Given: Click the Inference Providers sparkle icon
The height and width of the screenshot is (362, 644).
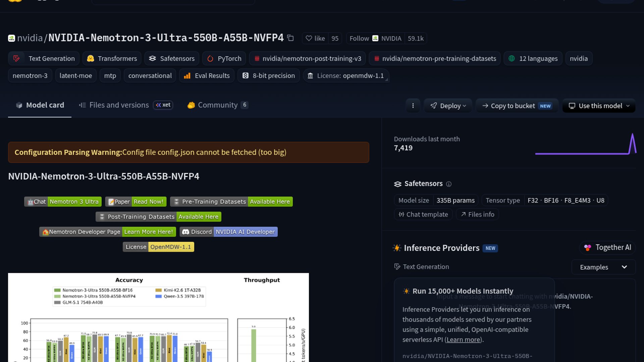Looking at the screenshot, I should [397, 248].
